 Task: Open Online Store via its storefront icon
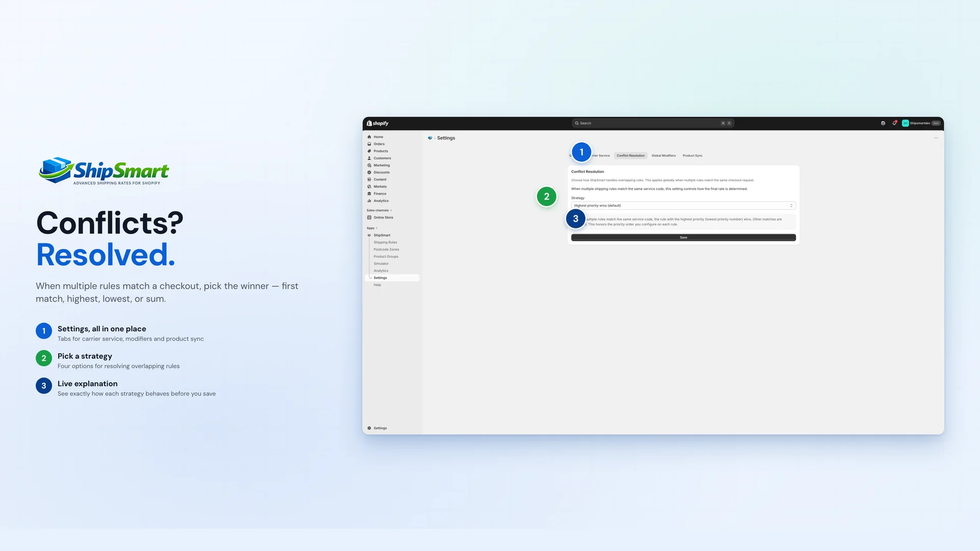click(x=369, y=218)
